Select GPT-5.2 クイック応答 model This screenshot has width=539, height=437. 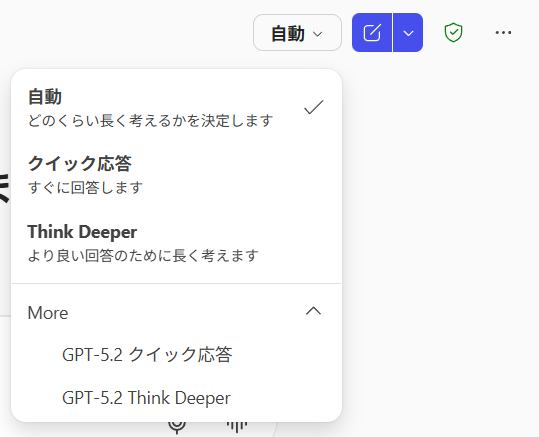[x=176, y=355]
